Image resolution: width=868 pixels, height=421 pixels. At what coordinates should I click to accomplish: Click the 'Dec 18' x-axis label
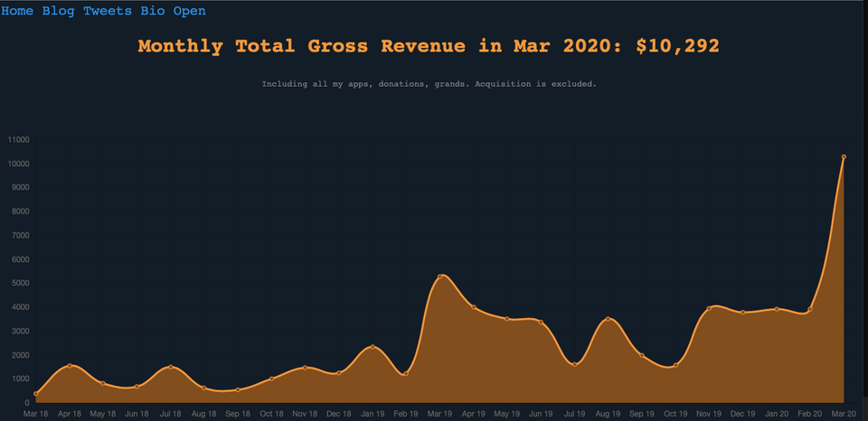tap(339, 413)
